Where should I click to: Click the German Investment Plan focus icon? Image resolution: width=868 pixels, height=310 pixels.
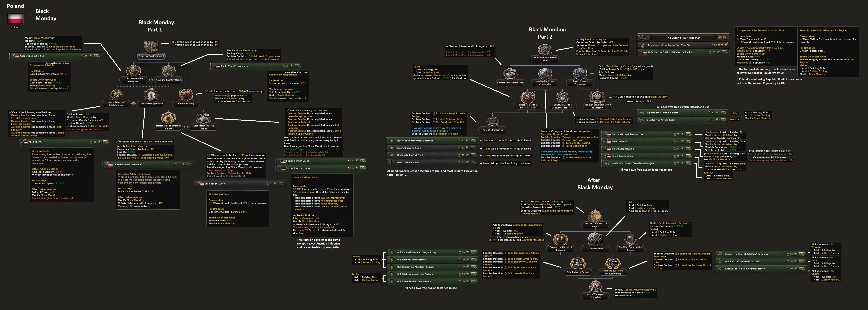point(510,74)
